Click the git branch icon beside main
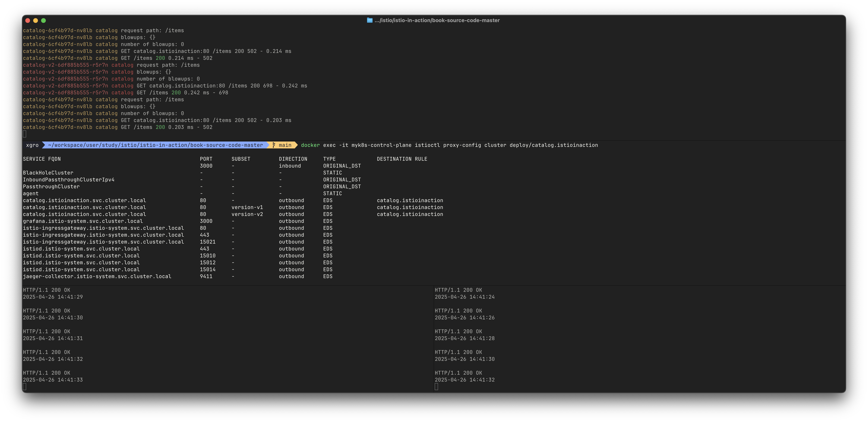The height and width of the screenshot is (422, 868). coord(274,145)
